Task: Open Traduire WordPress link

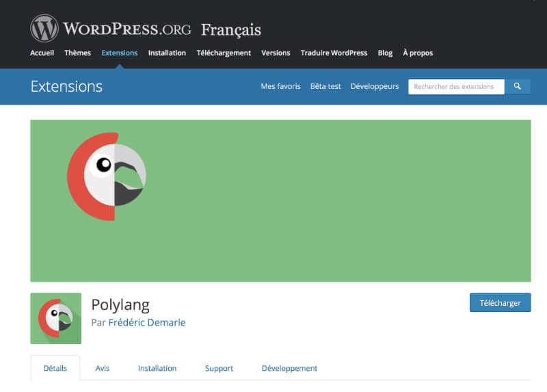Action: 334,53
